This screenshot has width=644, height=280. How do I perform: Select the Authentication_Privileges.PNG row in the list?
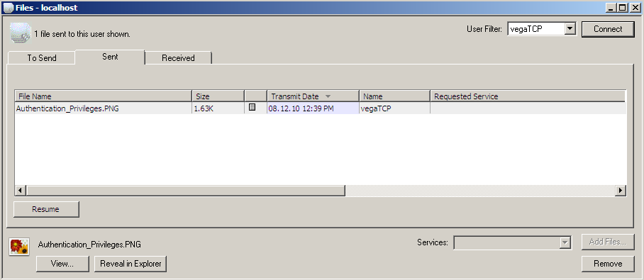coord(321,108)
